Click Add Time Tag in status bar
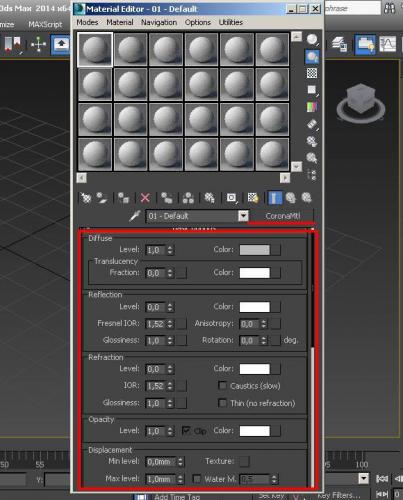403x500 pixels. pyautogui.click(x=177, y=497)
